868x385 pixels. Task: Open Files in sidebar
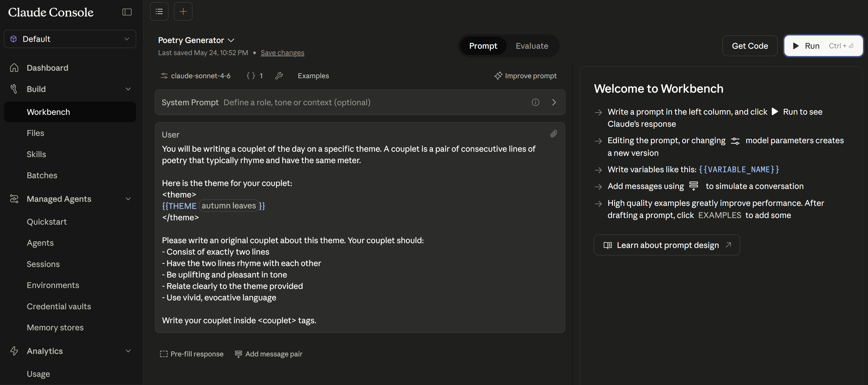pos(35,133)
